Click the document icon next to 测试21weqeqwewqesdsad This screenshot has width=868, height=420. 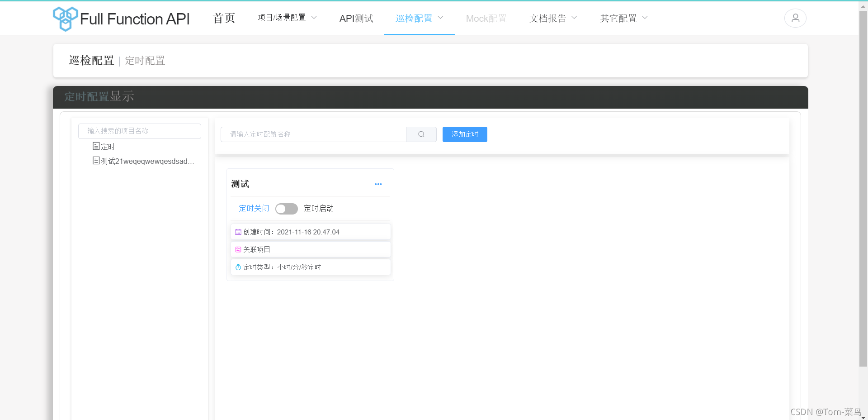(96, 161)
